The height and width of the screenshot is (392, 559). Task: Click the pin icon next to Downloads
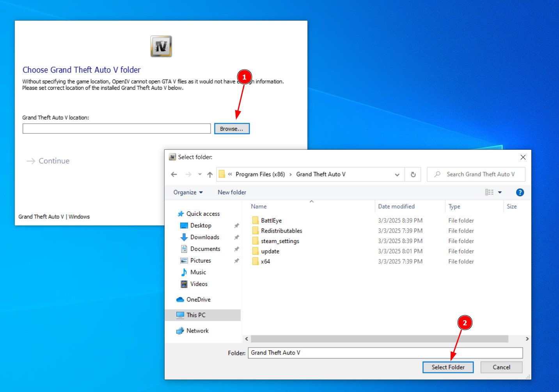[236, 237]
